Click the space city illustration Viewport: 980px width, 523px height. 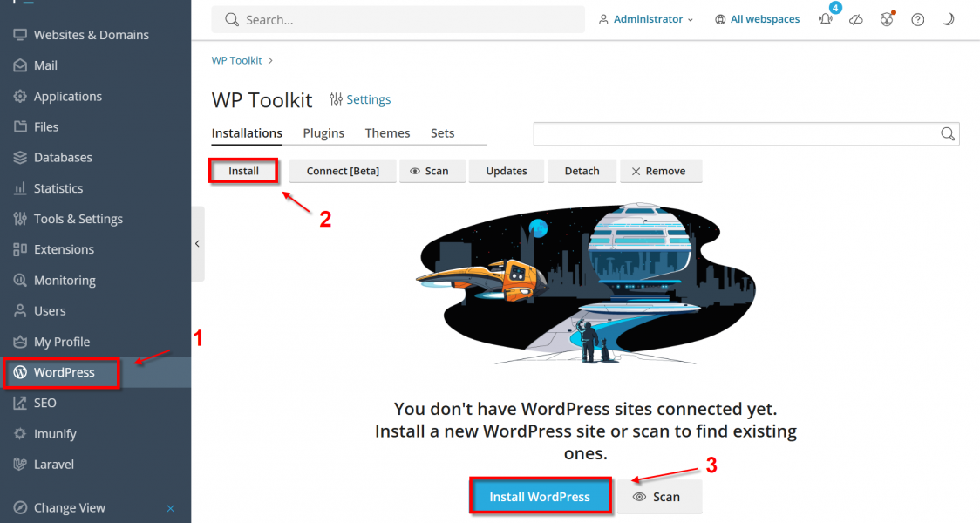[586, 283]
